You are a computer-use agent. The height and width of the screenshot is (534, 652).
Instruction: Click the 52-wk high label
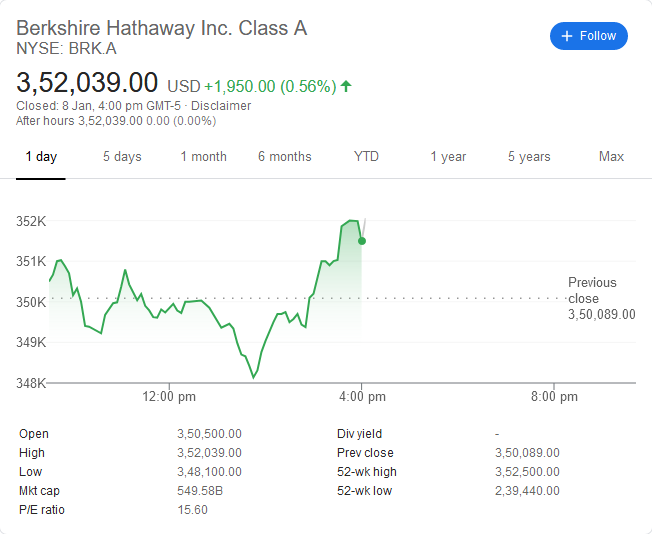pyautogui.click(x=367, y=472)
